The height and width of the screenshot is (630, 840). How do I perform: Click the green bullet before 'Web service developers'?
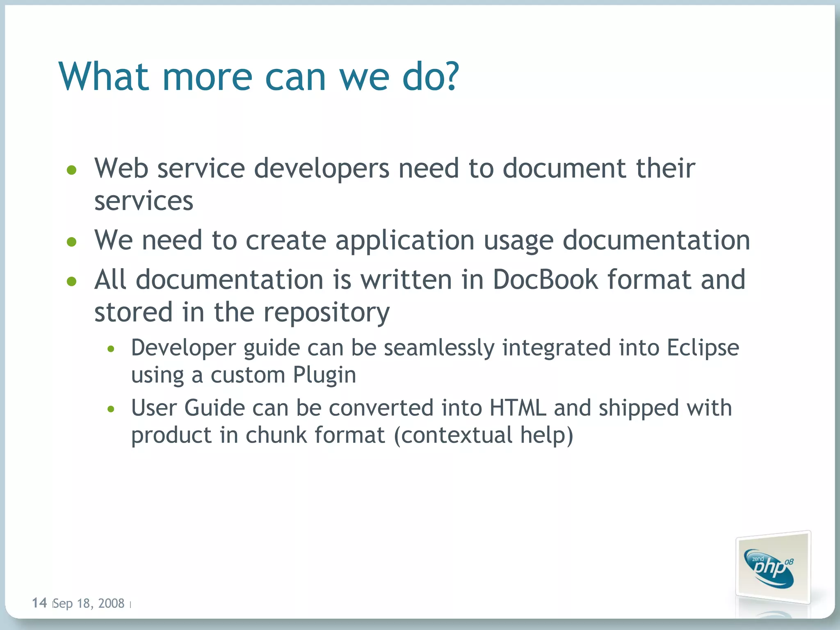tap(72, 170)
